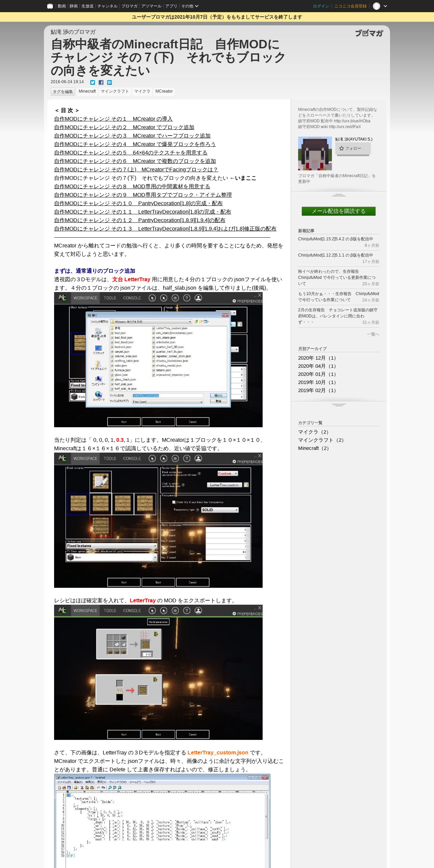Viewport: 434px width, 868px height.
Task: Open その９ MOD専用タブ link
Action: [x=143, y=195]
